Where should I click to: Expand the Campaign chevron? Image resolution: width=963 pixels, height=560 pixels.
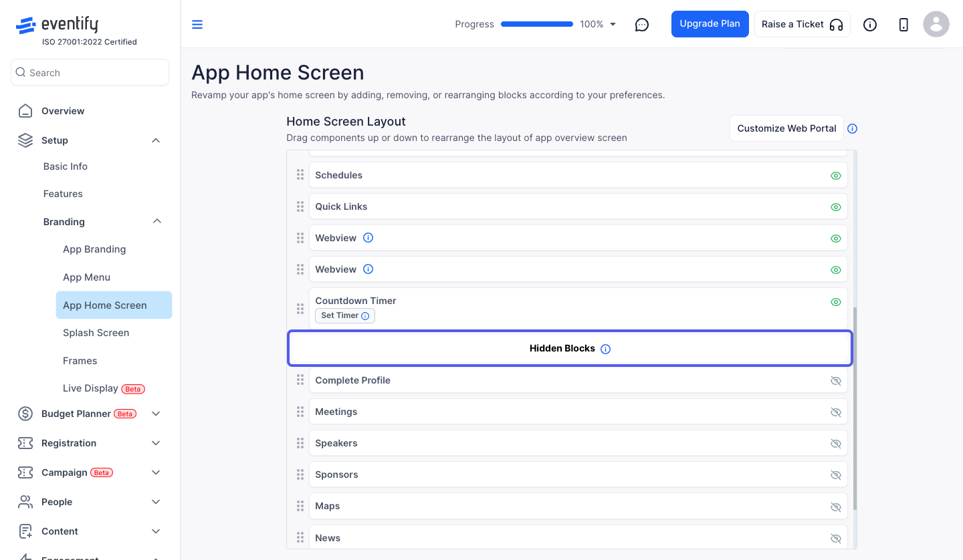(x=156, y=472)
